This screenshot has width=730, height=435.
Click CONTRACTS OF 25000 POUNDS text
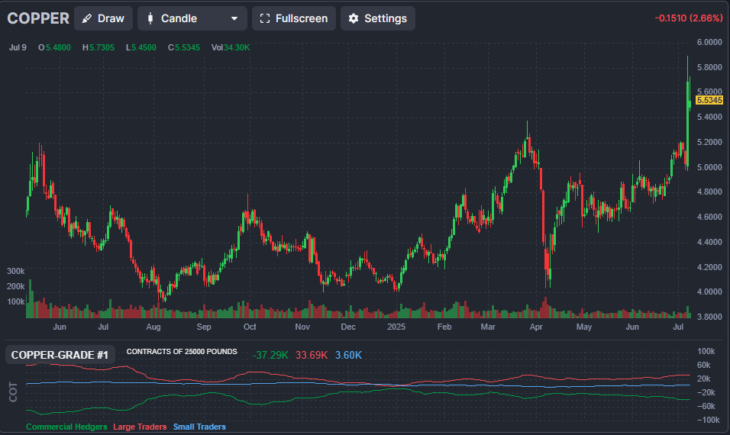point(182,352)
